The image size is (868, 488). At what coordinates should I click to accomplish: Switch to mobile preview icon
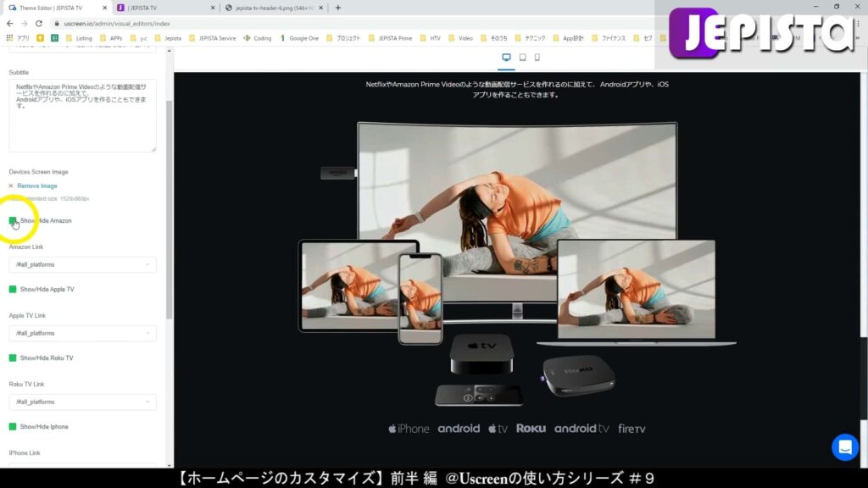coord(537,57)
